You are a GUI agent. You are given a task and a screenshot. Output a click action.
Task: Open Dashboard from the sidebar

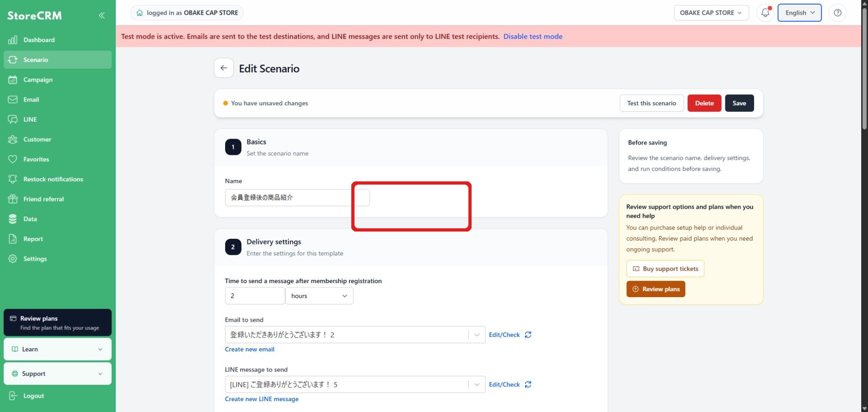pos(57,40)
